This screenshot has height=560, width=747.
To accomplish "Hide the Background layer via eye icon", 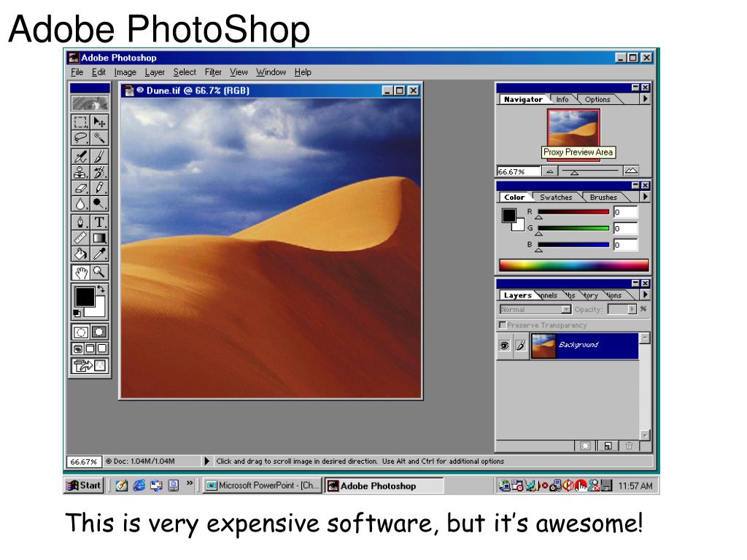I will pos(504,345).
